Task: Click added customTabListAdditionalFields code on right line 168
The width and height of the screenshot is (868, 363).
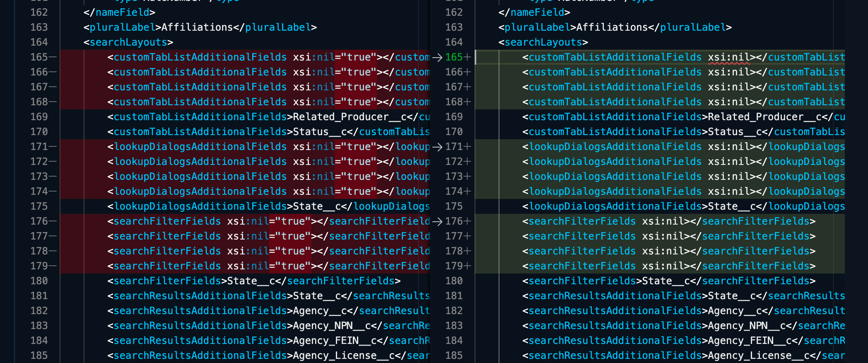Action: point(683,102)
